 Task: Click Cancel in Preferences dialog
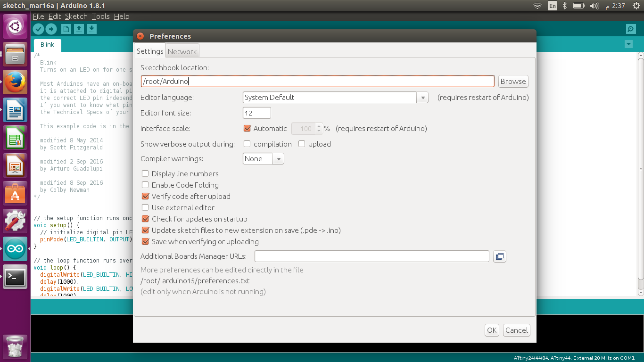click(x=516, y=330)
